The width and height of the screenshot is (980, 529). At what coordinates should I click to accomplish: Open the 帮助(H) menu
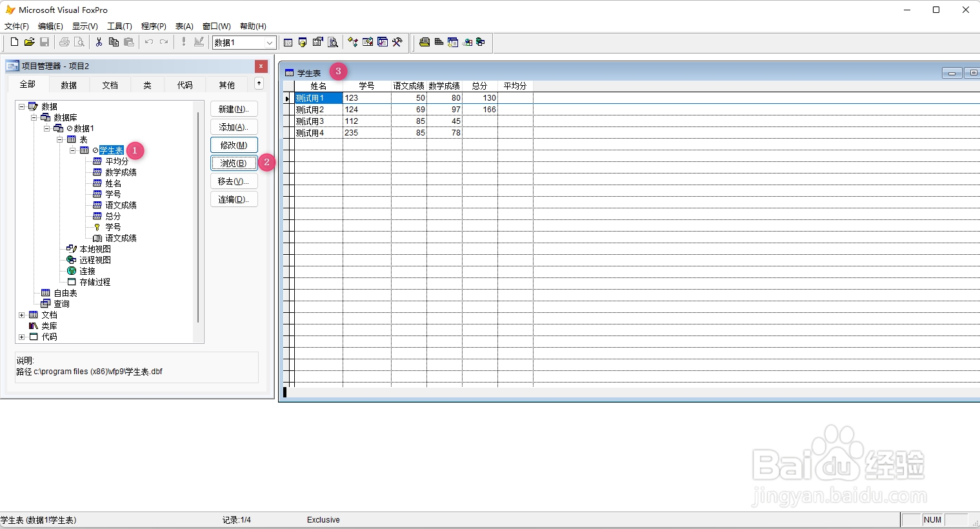point(253,26)
